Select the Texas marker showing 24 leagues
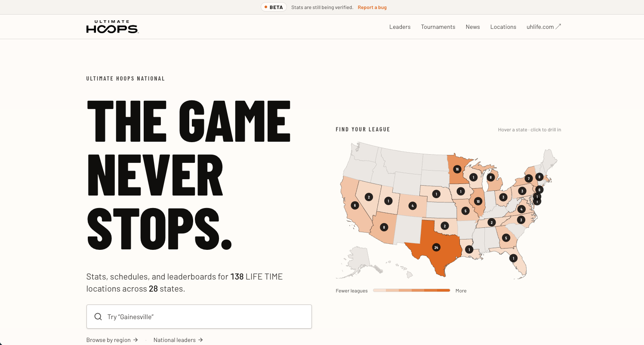Screen dimensions: 644x345 pos(436,248)
